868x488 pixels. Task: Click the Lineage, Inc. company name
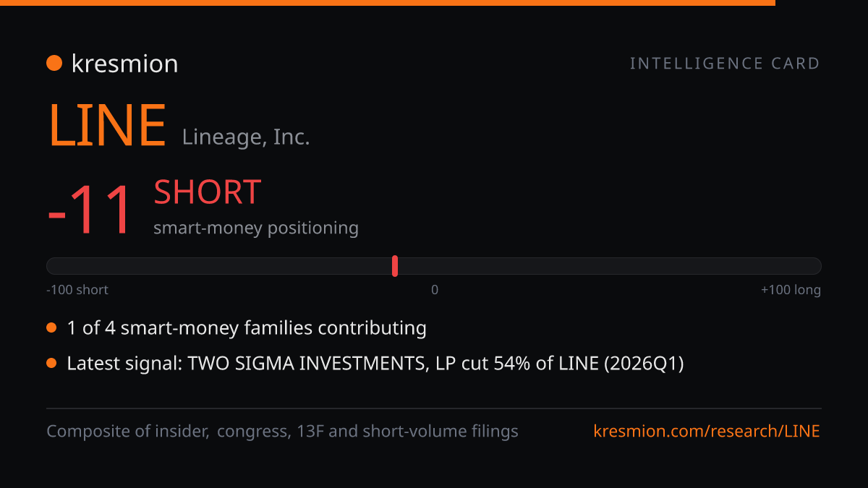246,137
